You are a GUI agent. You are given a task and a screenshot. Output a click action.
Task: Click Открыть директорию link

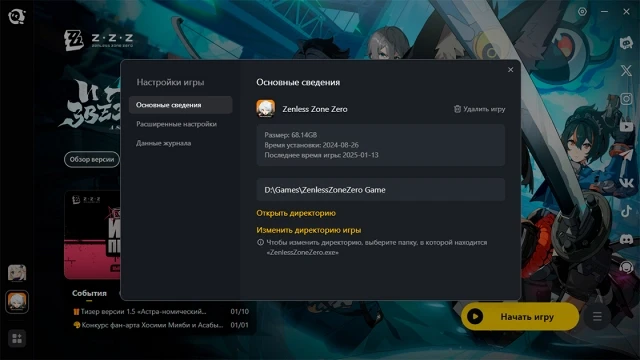pos(296,213)
